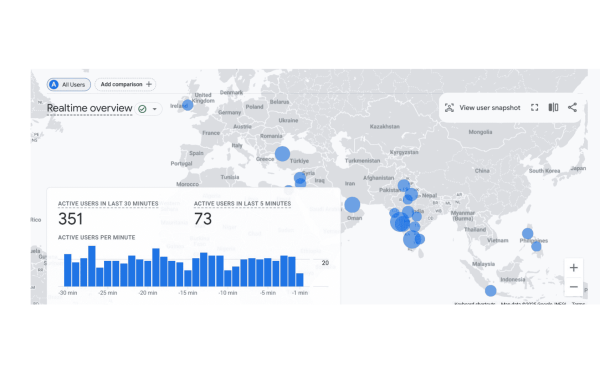This screenshot has height=385, width=600.
Task: Click the Active users in last 5 minutes label
Action: click(x=243, y=204)
